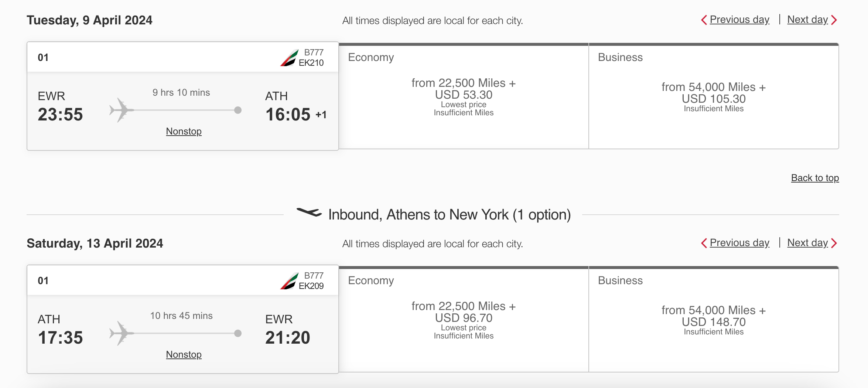The width and height of the screenshot is (868, 388).
Task: Click the inbound Previous day red chevron
Action: pos(704,243)
